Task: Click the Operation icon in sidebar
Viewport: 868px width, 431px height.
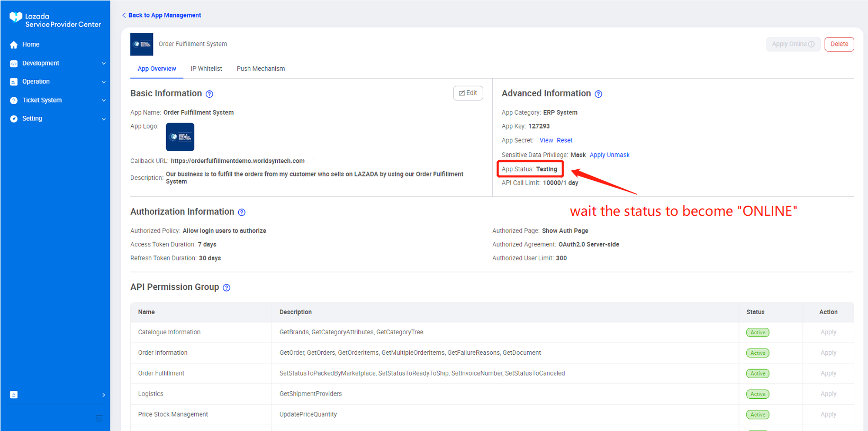Action: click(x=14, y=82)
